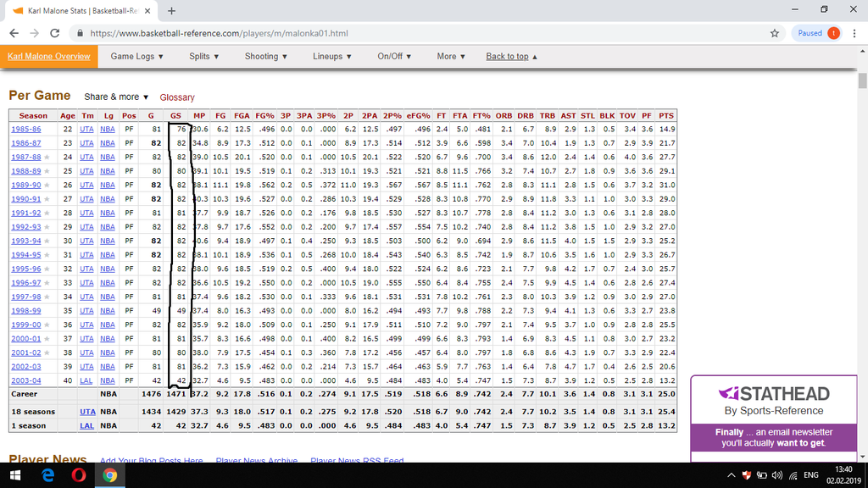
Task: Click the antivirus shield tray icon
Action: 746,475
